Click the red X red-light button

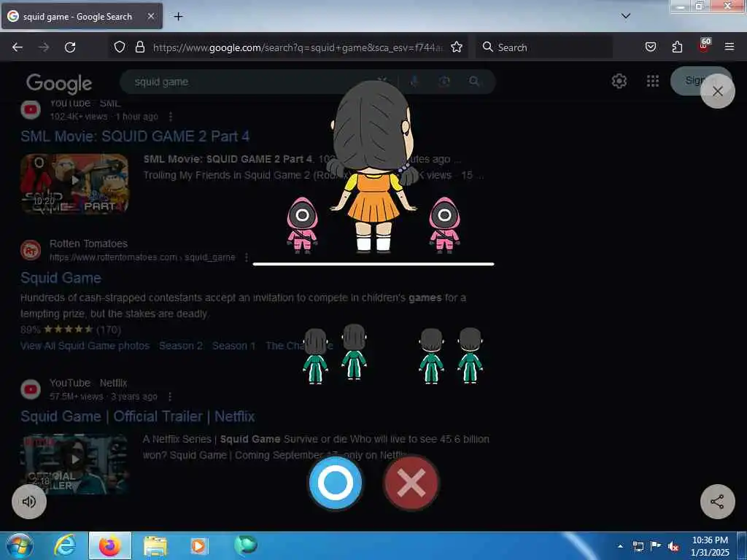(x=411, y=483)
